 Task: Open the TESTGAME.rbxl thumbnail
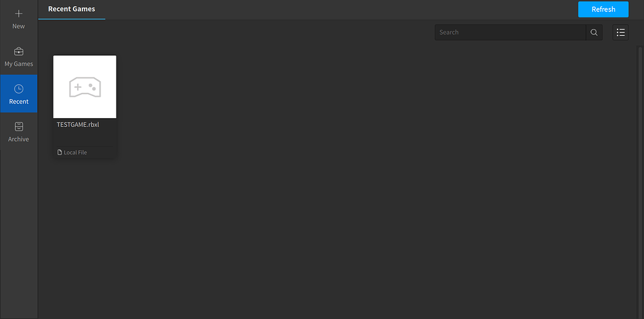coord(85,87)
